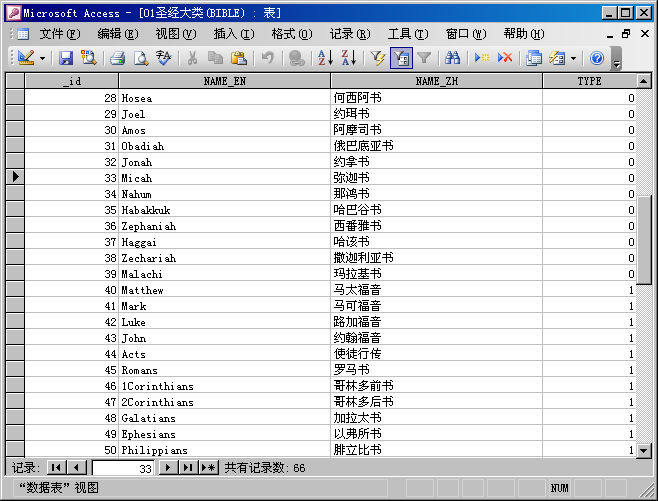Open the 文件(F) menu
The width and height of the screenshot is (658, 501).
pos(60,34)
